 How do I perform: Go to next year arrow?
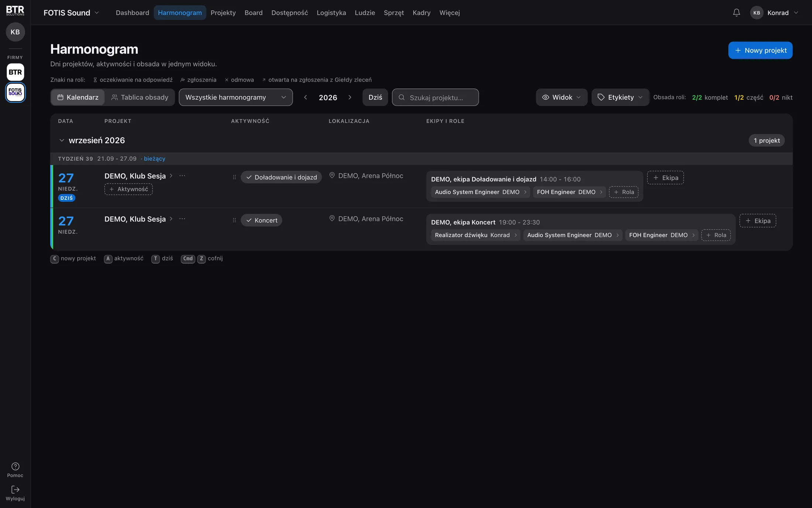tap(350, 97)
